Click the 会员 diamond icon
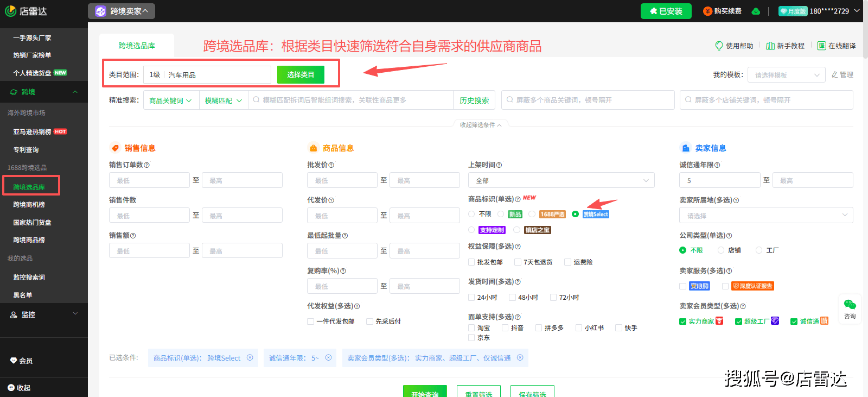868x397 pixels. (x=14, y=361)
